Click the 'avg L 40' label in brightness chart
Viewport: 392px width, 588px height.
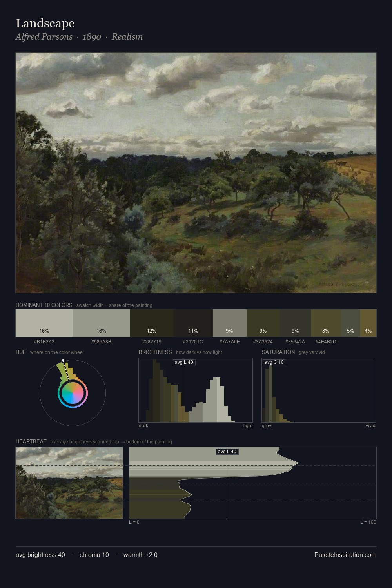coord(184,362)
